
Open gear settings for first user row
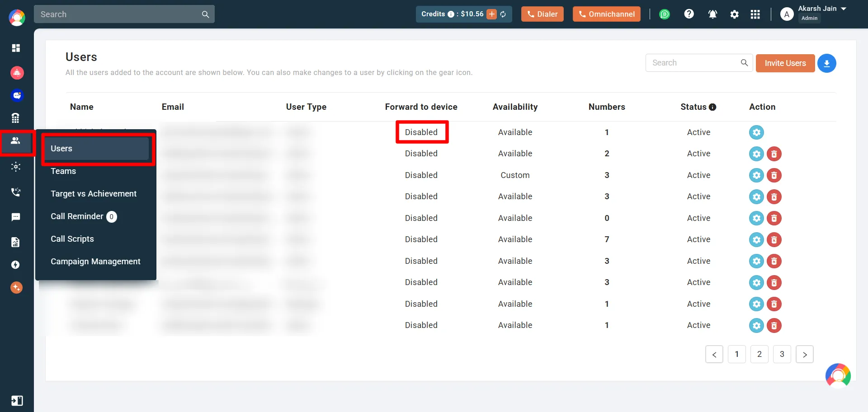click(x=756, y=132)
